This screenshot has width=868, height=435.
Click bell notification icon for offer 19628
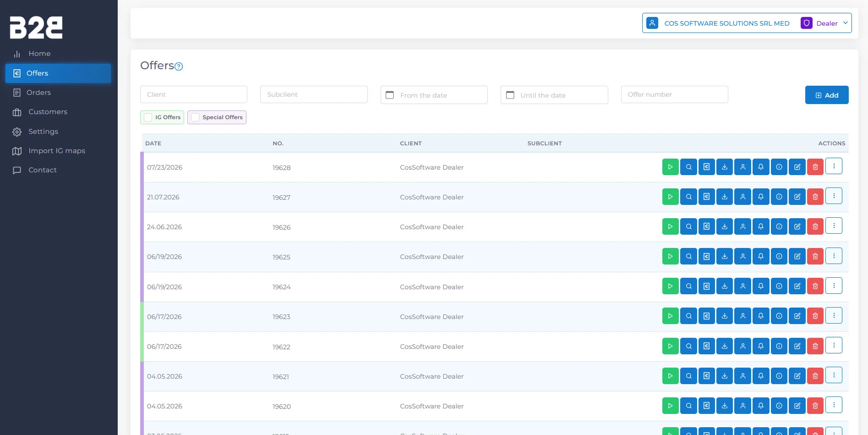[x=761, y=167]
